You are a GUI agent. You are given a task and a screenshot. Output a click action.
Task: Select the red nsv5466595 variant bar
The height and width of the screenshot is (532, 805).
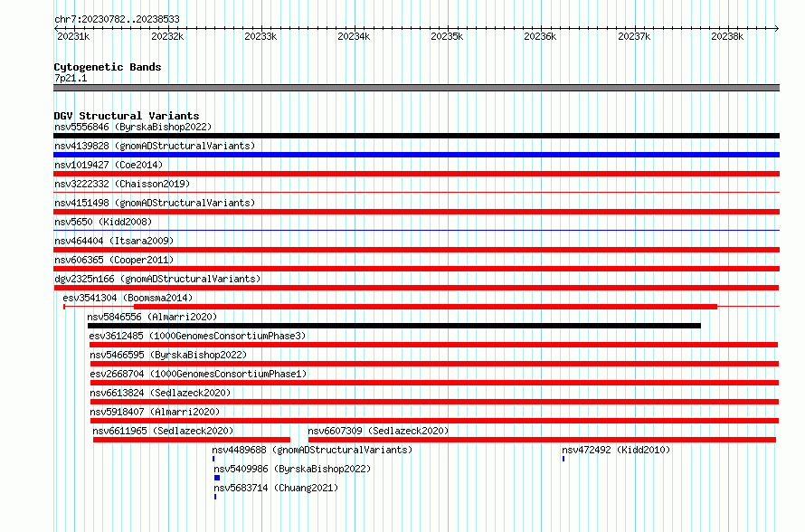pyautogui.click(x=434, y=364)
